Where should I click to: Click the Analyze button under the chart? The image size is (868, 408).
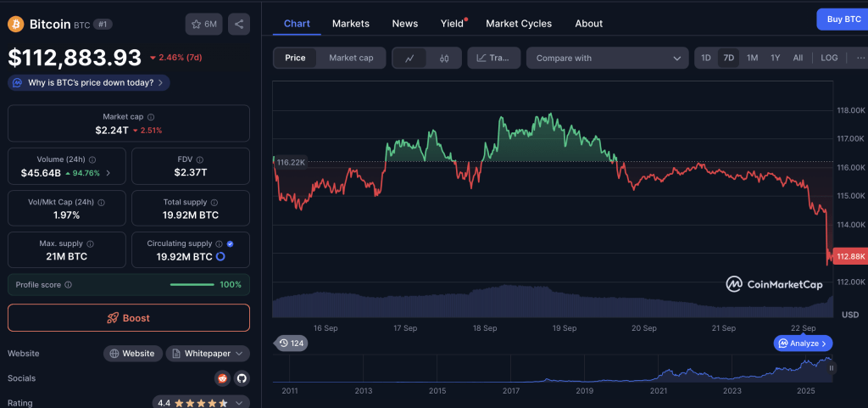(x=804, y=344)
